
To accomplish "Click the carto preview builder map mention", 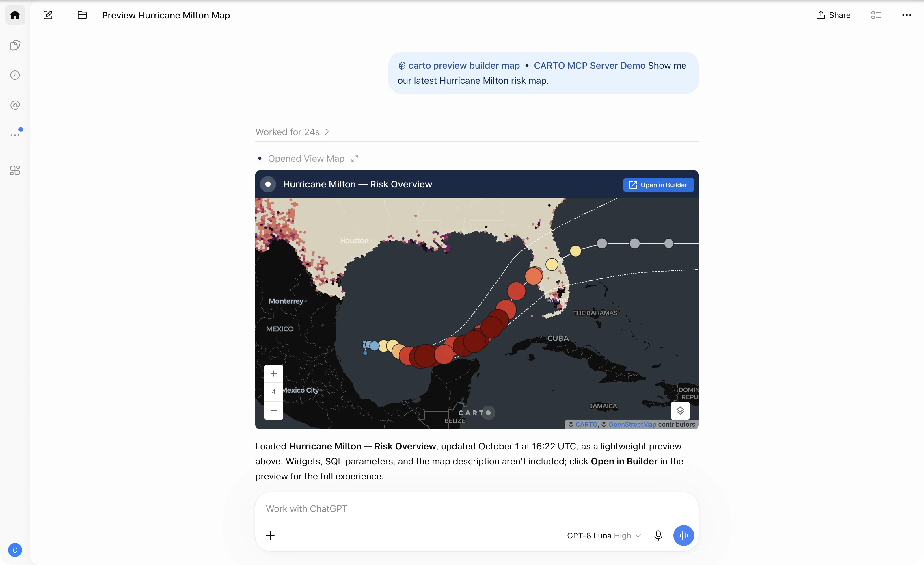I will pos(459,66).
